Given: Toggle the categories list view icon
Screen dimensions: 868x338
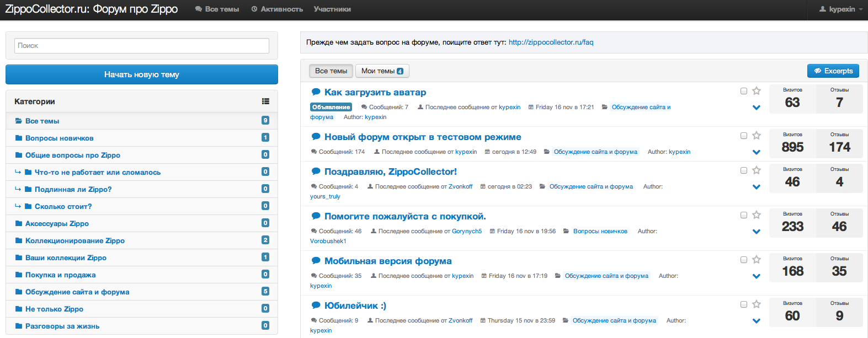Looking at the screenshot, I should click(x=265, y=101).
